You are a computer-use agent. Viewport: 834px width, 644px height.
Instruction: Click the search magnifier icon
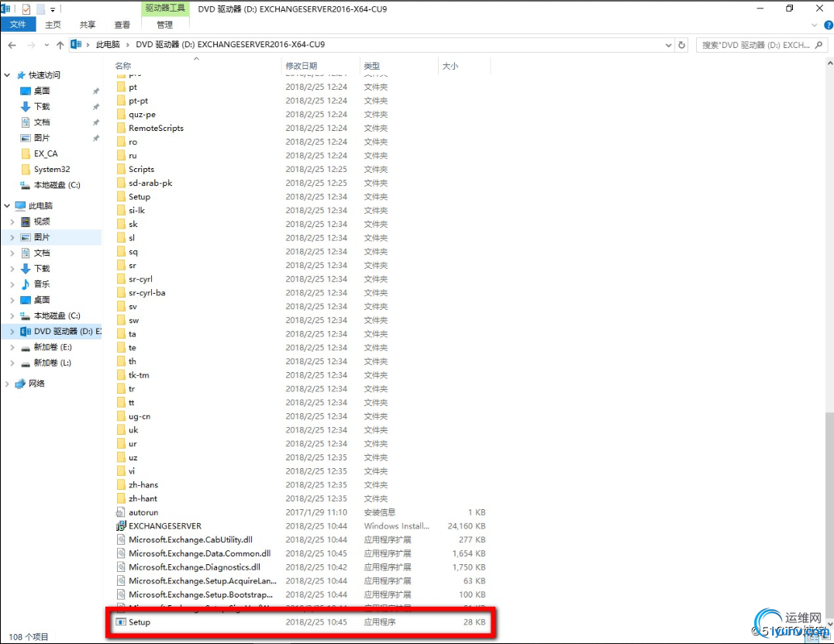point(819,45)
